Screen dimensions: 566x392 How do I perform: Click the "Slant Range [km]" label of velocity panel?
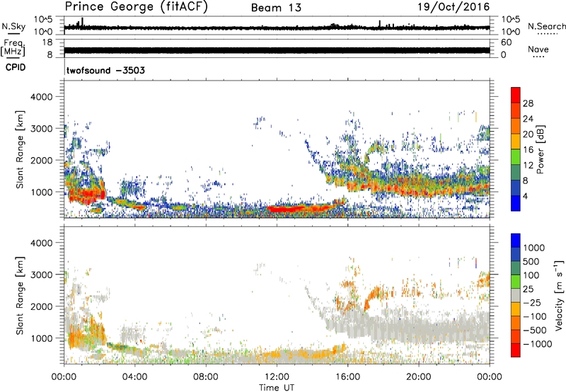[20, 296]
